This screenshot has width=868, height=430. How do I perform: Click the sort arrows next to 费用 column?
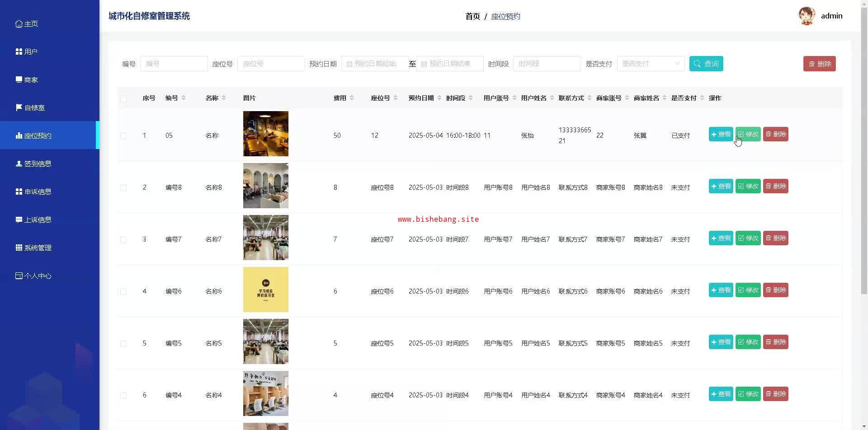click(352, 98)
